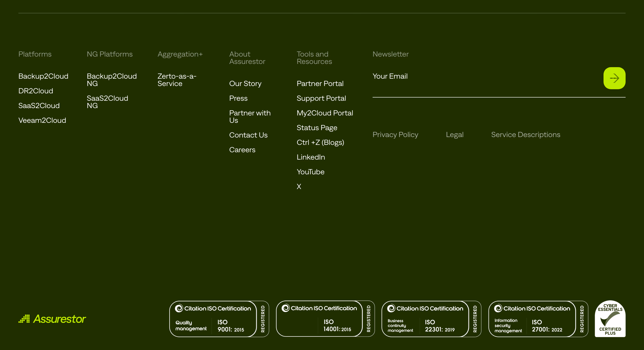Image resolution: width=644 pixels, height=350 pixels.
Task: Click the Your Email input field
Action: [x=485, y=76]
